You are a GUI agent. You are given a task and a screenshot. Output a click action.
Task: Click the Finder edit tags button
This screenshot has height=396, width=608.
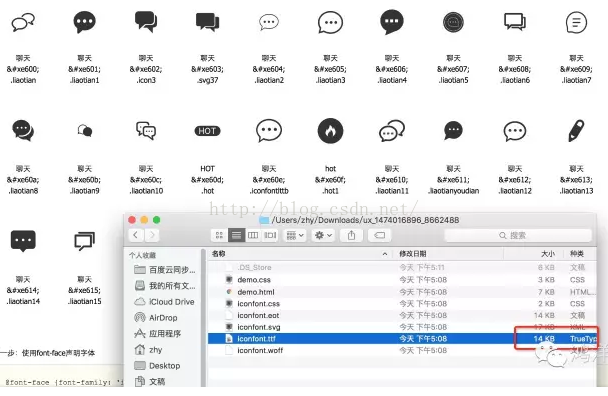click(379, 235)
